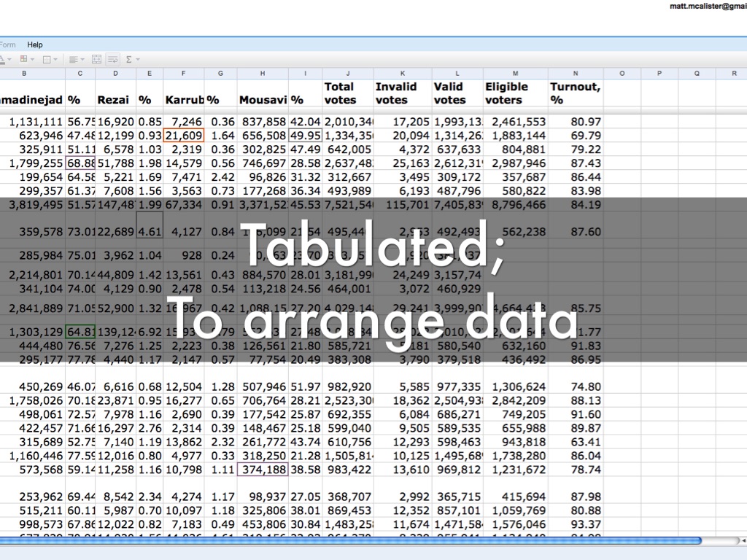This screenshot has width=747, height=560.
Task: Select the Total votes header cell
Action: pos(348,93)
